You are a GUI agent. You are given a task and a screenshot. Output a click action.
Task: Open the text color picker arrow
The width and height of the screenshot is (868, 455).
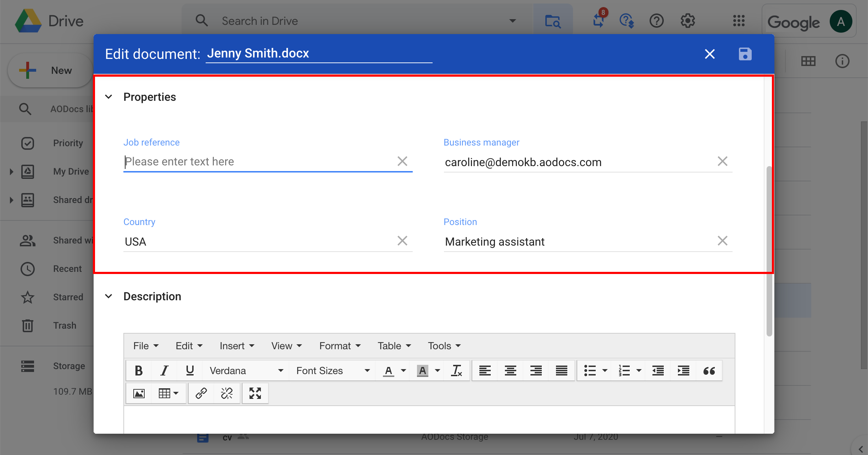pyautogui.click(x=403, y=371)
